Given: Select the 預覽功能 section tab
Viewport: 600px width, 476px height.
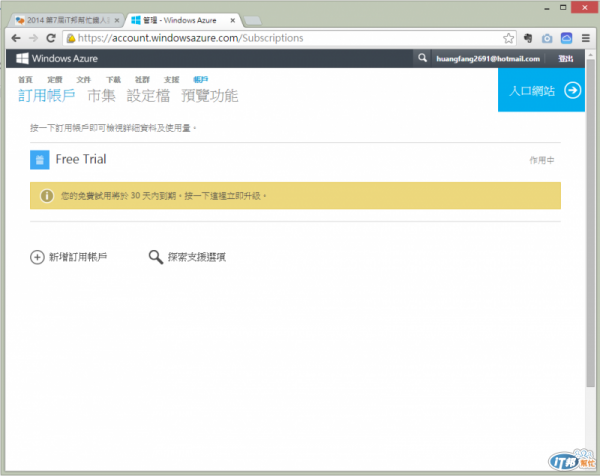Looking at the screenshot, I should (210, 96).
